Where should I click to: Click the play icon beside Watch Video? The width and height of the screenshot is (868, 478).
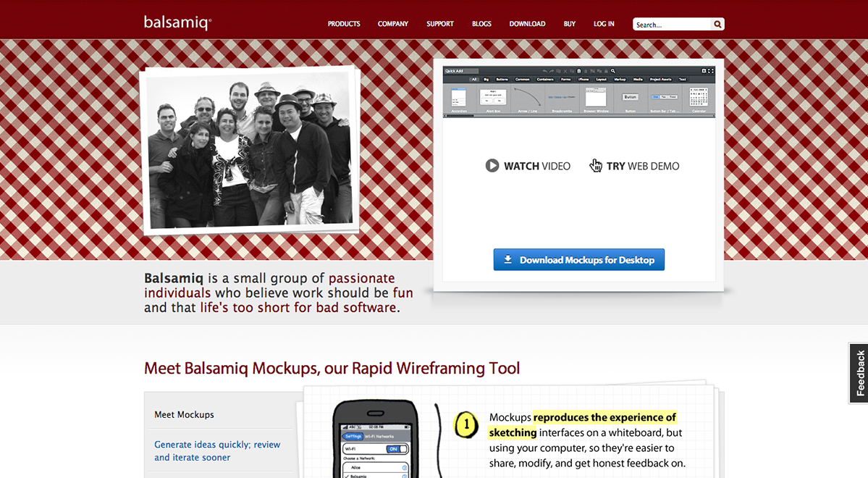pos(492,166)
